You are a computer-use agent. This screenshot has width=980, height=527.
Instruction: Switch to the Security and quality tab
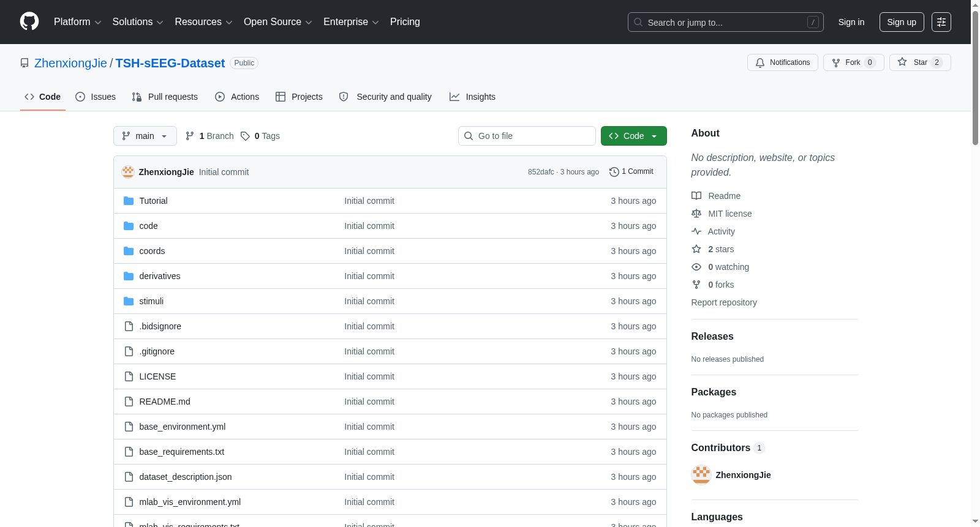[385, 97]
